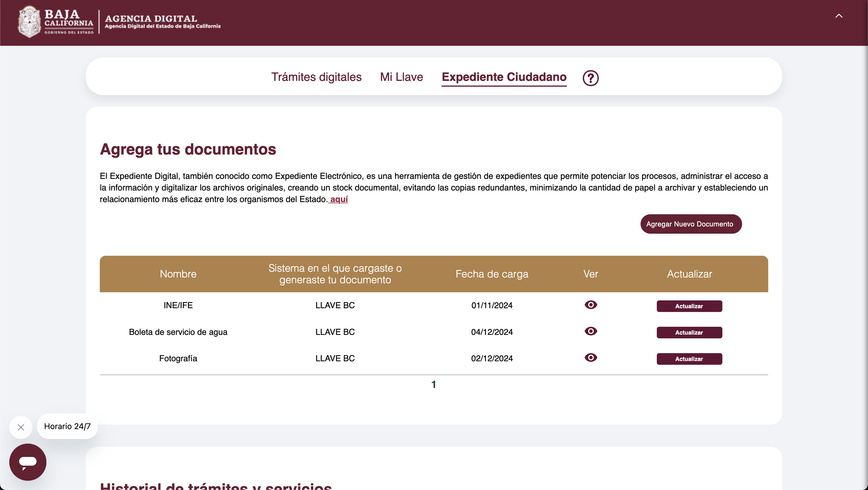
Task: Open the Trámites digitales tab
Action: click(316, 77)
